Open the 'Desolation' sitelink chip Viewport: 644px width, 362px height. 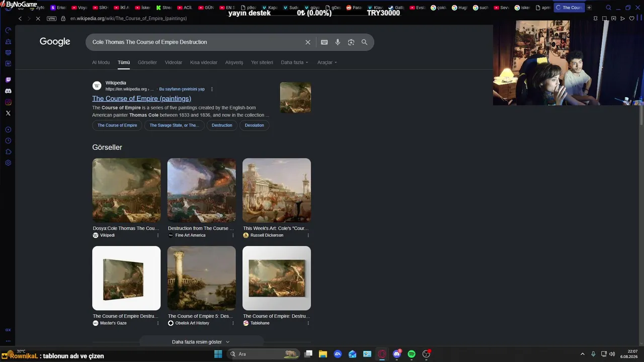[254, 125]
